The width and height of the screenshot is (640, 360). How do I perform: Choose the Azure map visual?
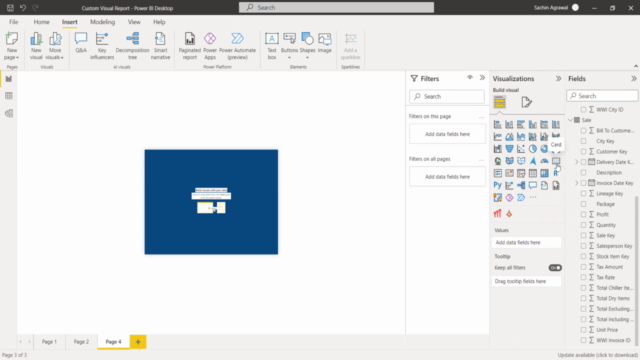(x=533, y=161)
